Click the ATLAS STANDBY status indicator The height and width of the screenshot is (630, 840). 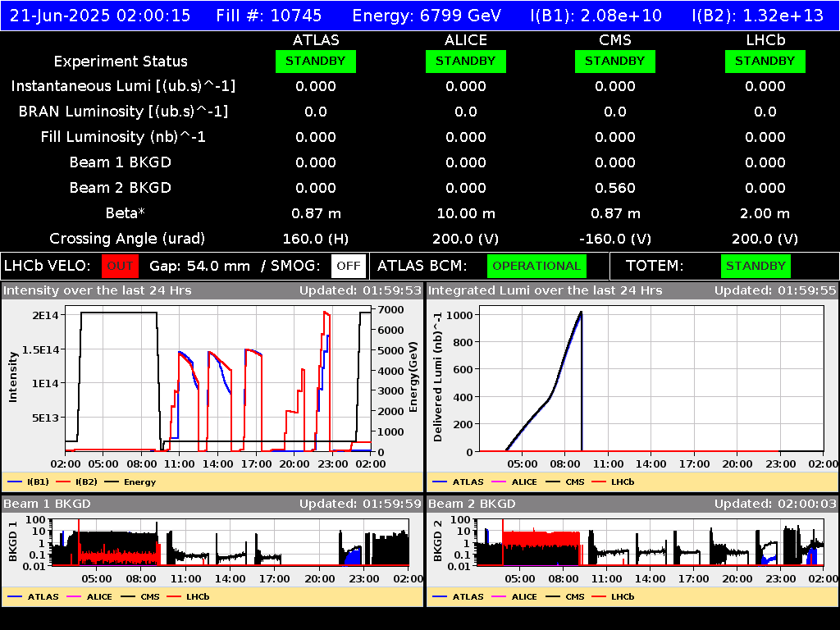pyautogui.click(x=316, y=62)
